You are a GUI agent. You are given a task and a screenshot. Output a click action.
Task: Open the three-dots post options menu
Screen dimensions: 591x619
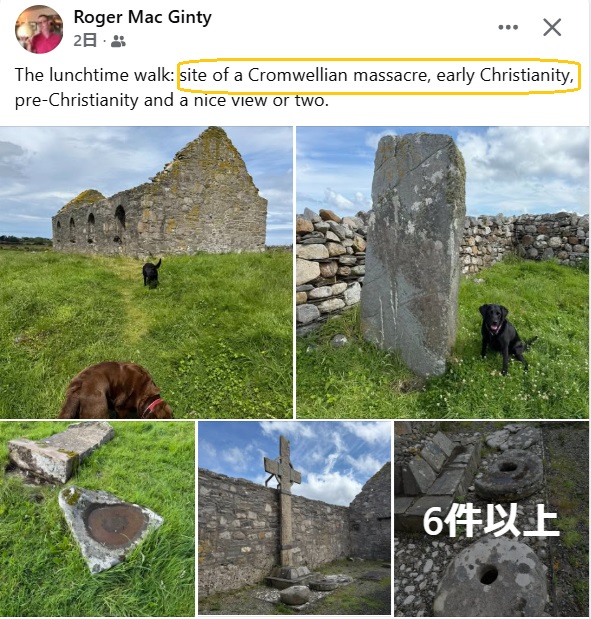pos(508,27)
